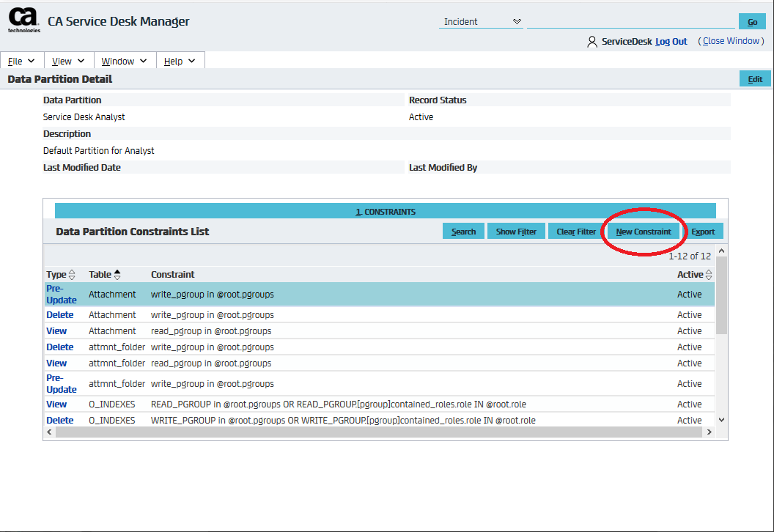Sort by Active column arrows icon

709,275
